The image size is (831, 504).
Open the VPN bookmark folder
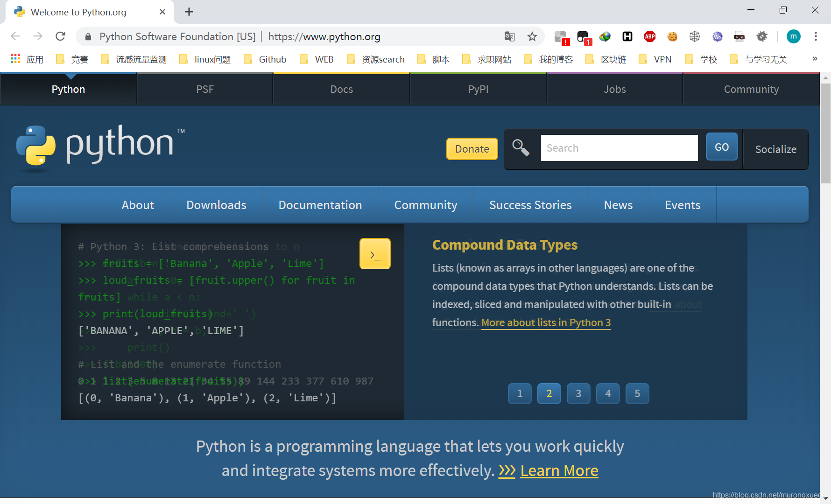tap(655, 59)
